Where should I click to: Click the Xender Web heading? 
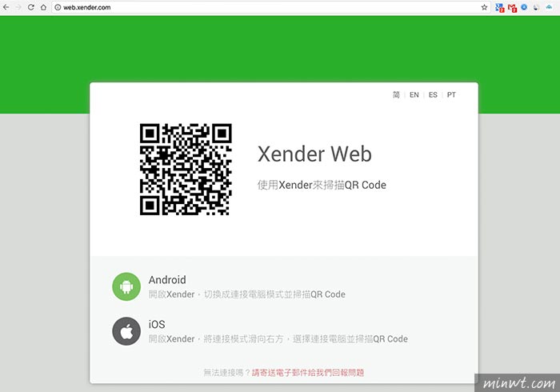pos(314,154)
